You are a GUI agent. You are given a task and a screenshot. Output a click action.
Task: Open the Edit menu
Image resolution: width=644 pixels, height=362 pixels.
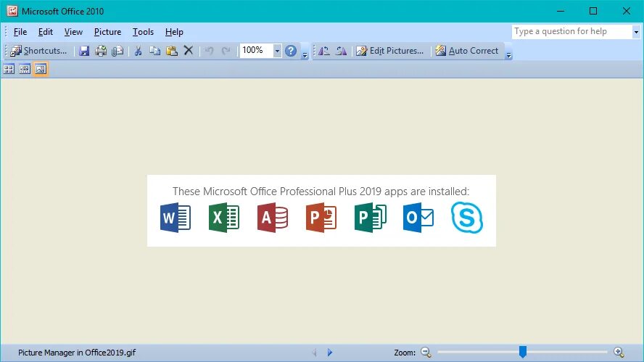click(x=46, y=32)
